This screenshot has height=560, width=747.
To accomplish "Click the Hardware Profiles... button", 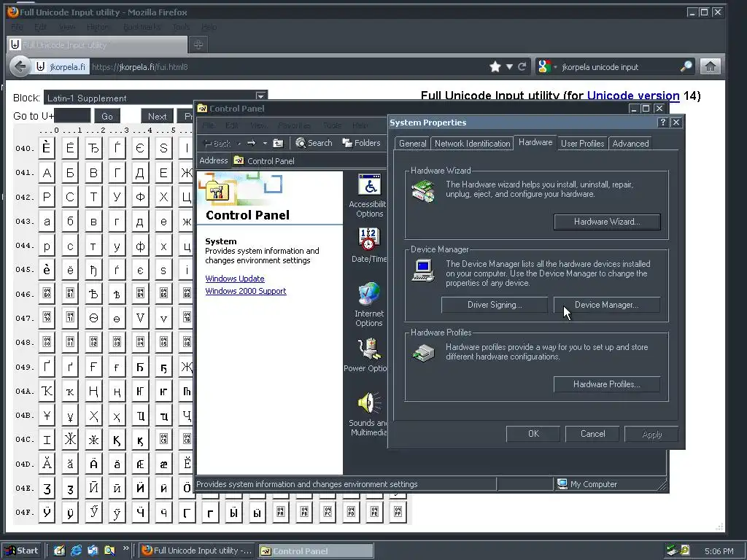I will (607, 384).
